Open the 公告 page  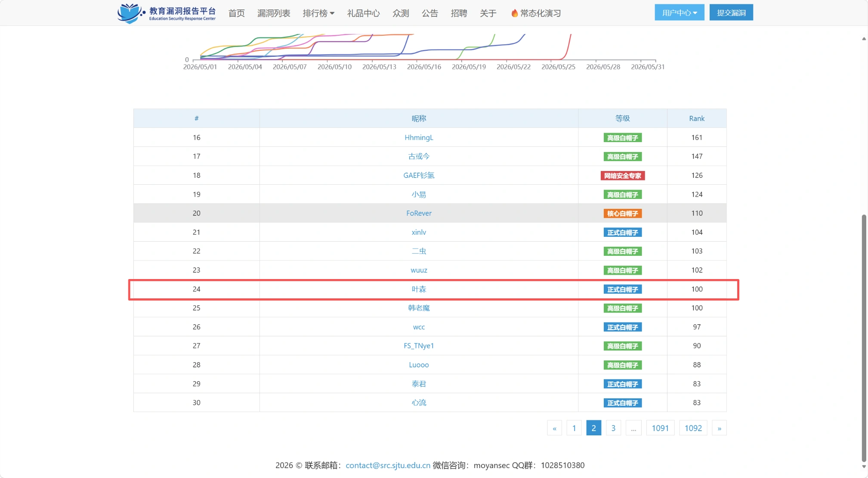(x=429, y=13)
